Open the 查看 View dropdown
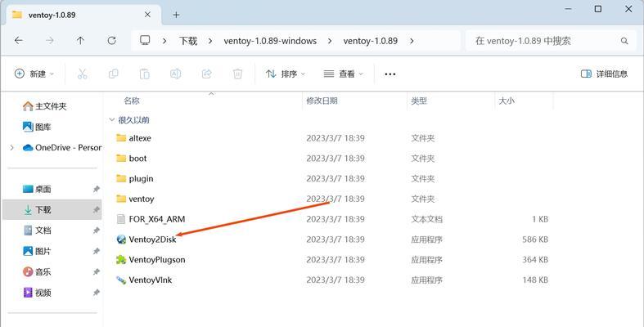Image resolution: width=644 pixels, height=327 pixels. pyautogui.click(x=344, y=74)
